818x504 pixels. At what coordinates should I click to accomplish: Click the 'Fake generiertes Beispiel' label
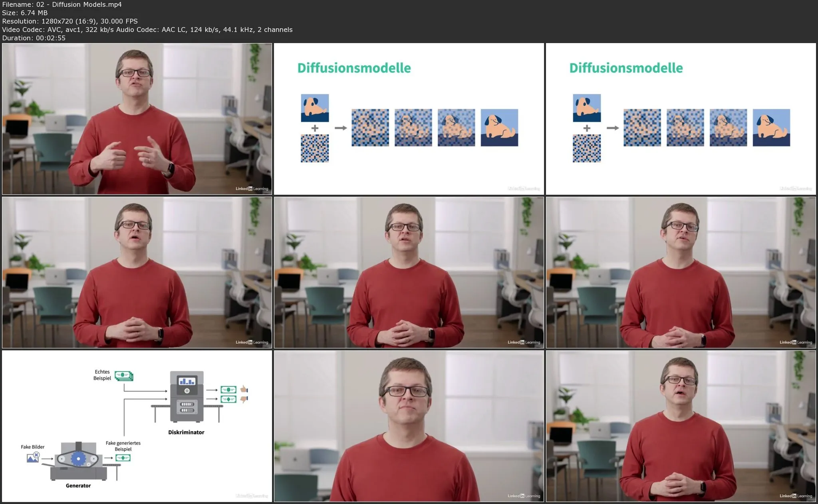point(123,446)
